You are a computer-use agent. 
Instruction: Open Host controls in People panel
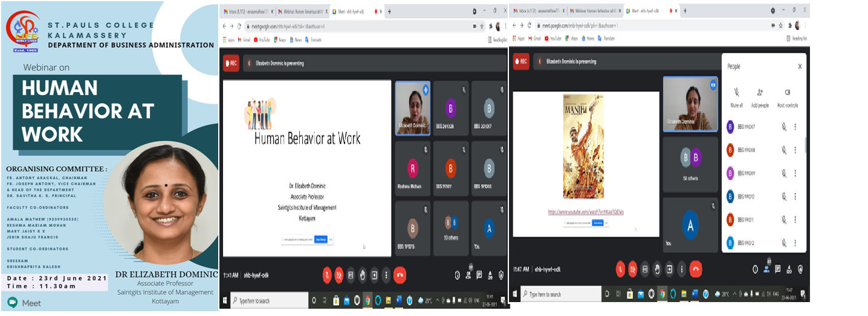click(787, 97)
